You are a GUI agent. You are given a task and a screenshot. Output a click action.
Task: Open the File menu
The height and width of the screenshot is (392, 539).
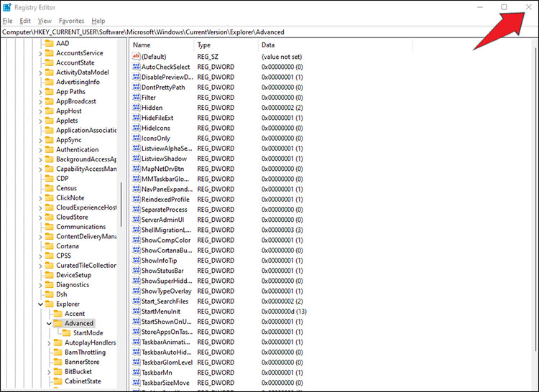coord(8,21)
